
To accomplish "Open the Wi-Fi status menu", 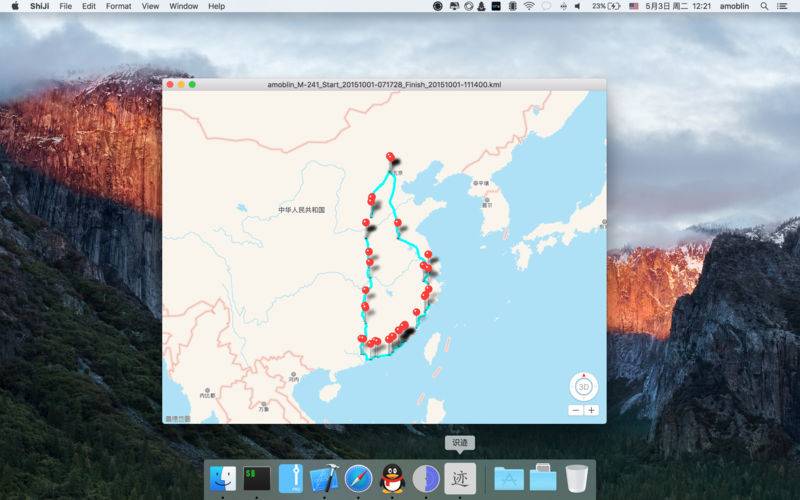I will point(529,6).
